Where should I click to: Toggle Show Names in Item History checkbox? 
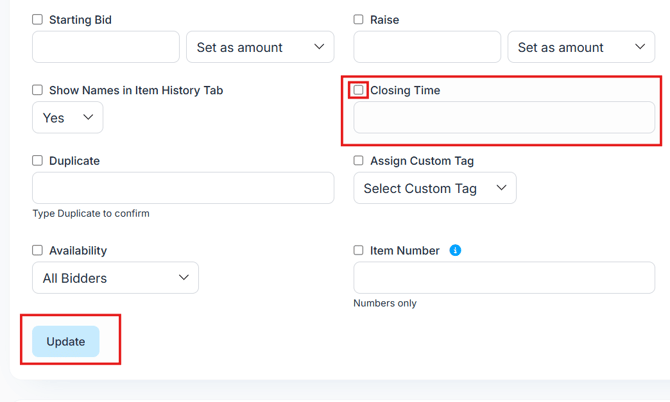coord(38,90)
